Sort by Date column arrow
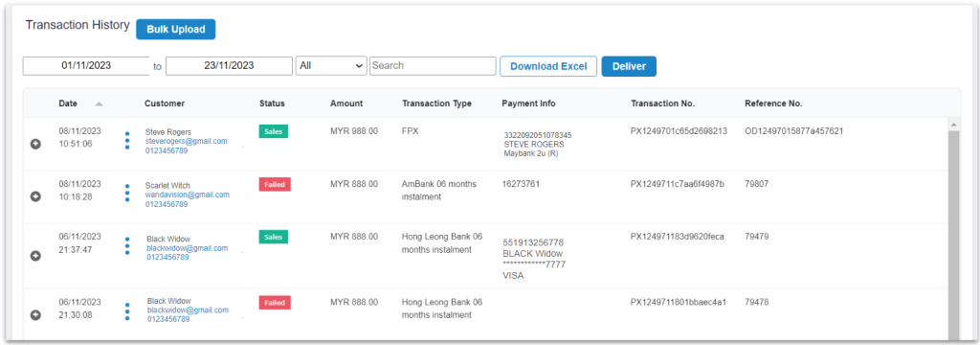980x345 pixels. tap(99, 103)
